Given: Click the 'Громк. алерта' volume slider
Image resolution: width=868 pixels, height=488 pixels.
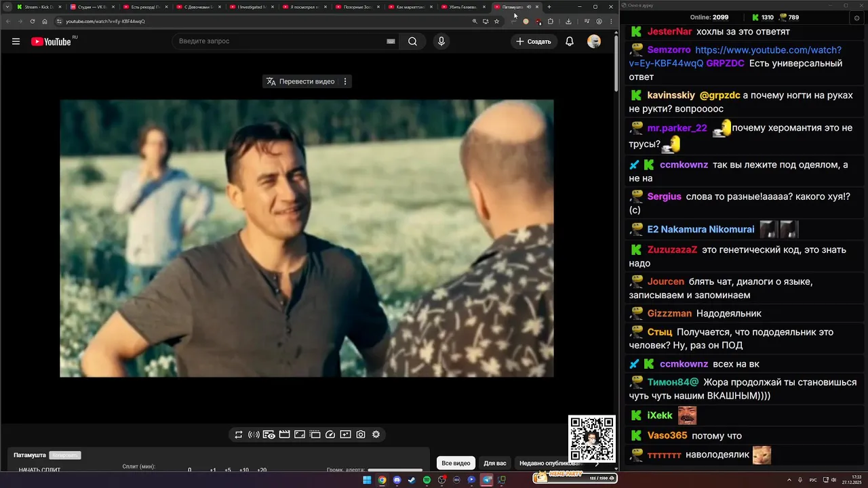Looking at the screenshot, I should (x=395, y=470).
